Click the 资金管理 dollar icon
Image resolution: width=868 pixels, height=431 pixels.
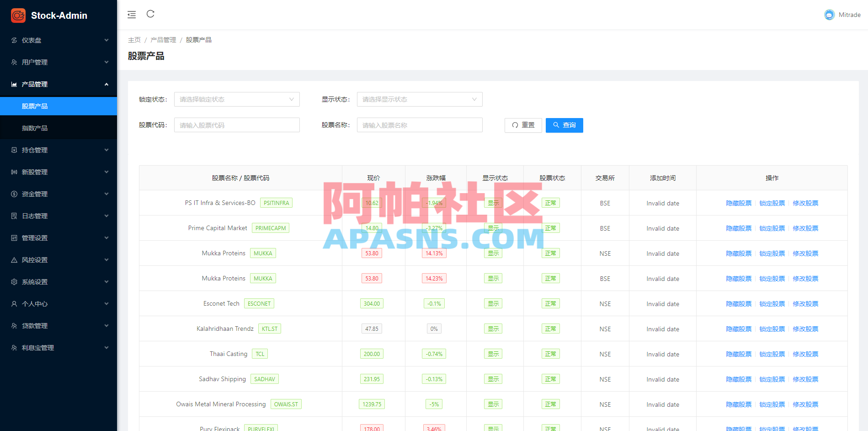pos(14,194)
